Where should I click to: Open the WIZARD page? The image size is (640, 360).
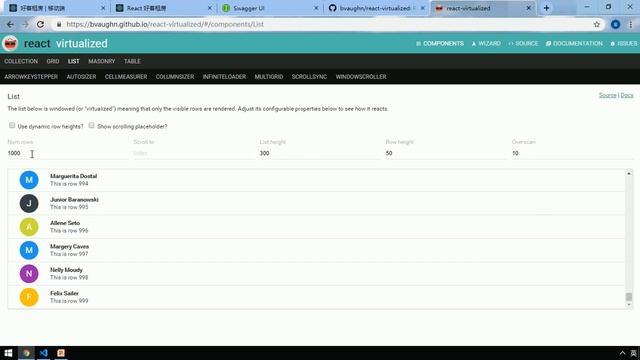click(486, 44)
